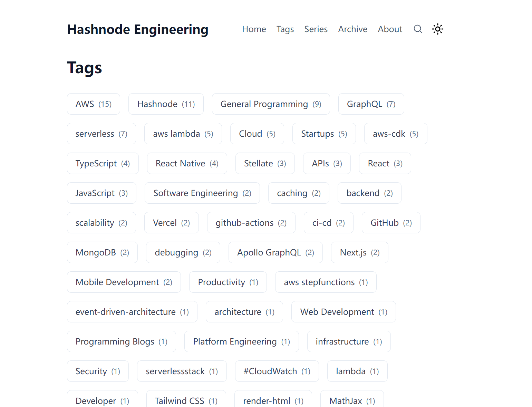The width and height of the screenshot is (532, 407).
Task: Open the Home nav item
Action: 254,29
